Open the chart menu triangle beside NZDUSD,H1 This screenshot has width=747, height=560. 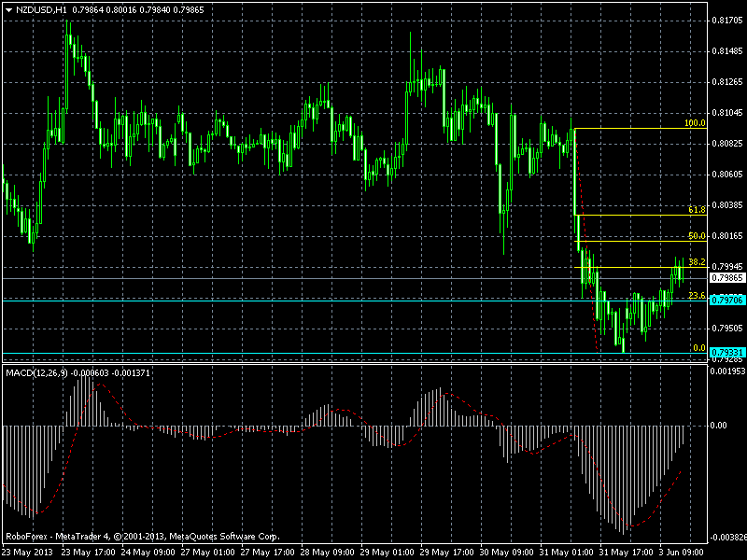click(x=8, y=10)
